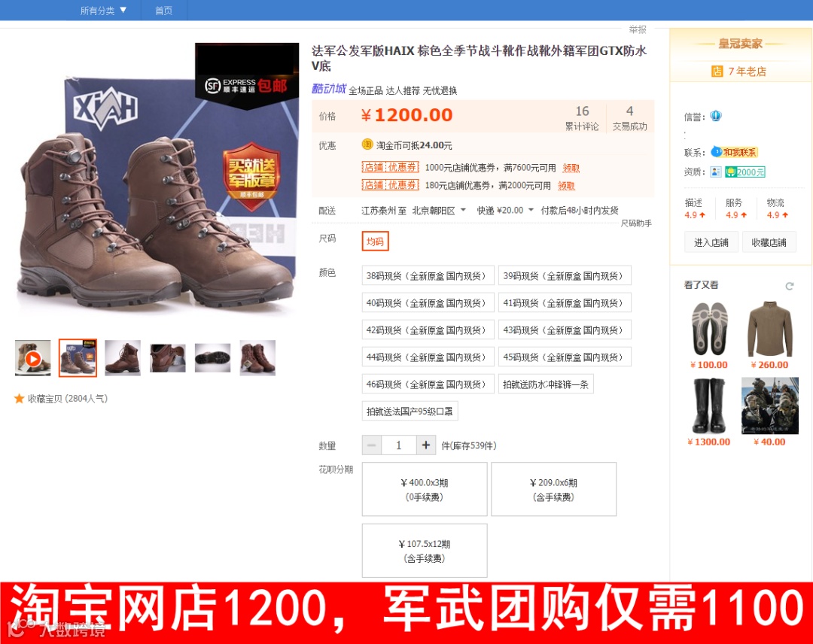Decrease quantity with the minus button

pyautogui.click(x=372, y=445)
